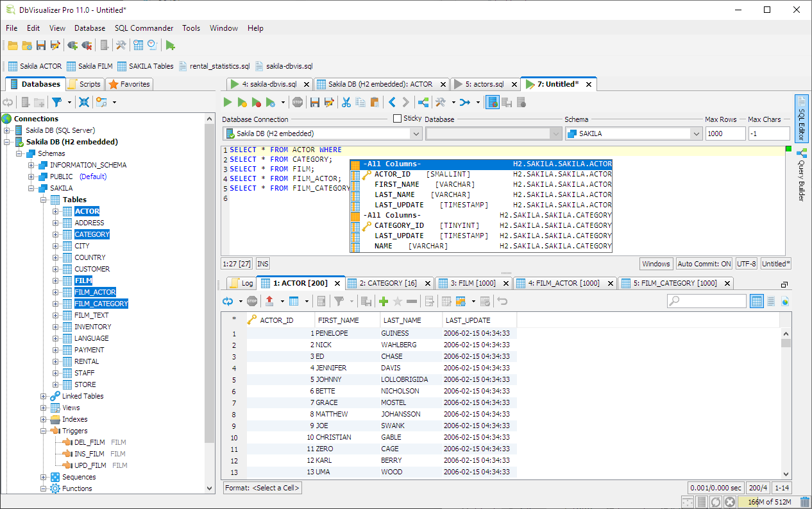Click the green Execute SQL play button
Screen dimensions: 812x509
pos(227,102)
